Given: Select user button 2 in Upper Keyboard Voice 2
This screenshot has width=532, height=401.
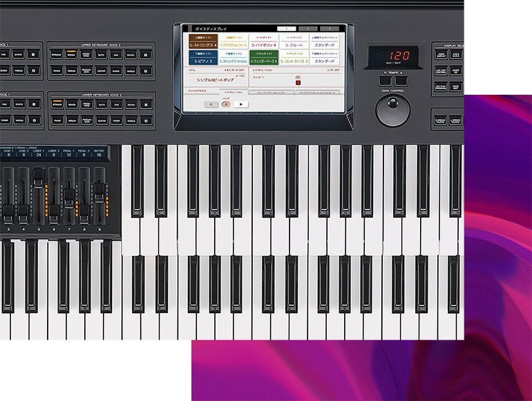Looking at the screenshot, I should click(146, 71).
